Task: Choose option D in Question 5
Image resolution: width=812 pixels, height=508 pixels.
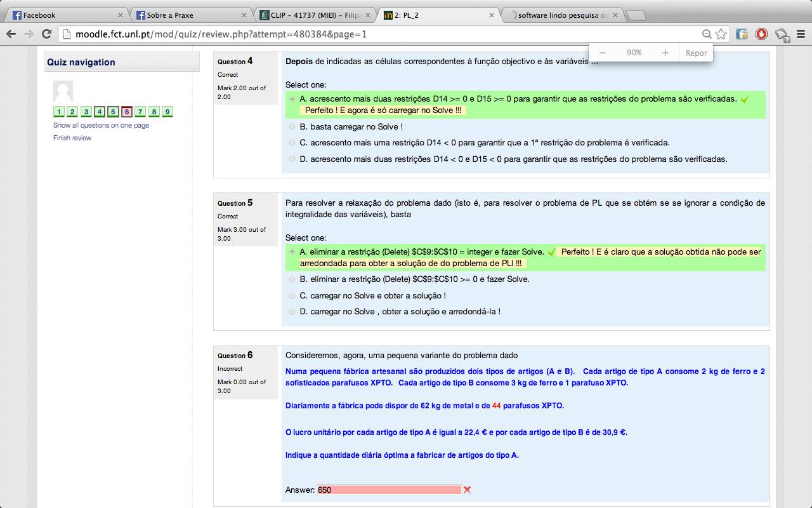Action: pyautogui.click(x=292, y=312)
